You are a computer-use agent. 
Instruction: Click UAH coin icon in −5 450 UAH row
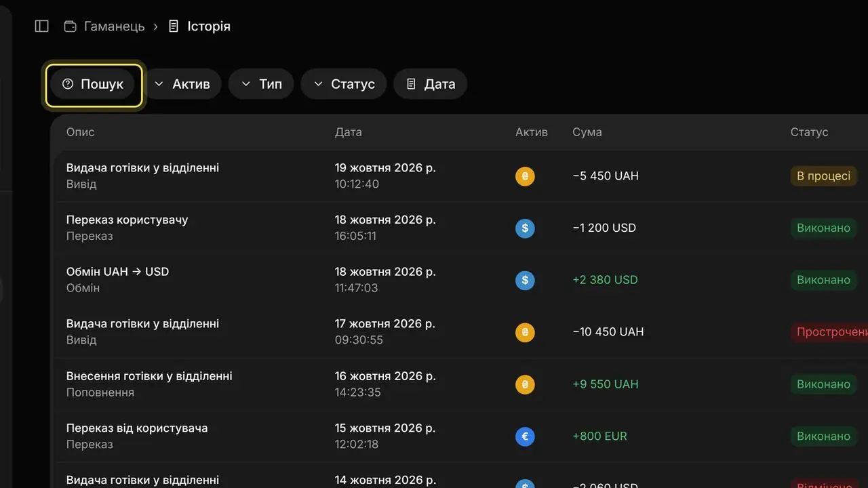(x=525, y=176)
